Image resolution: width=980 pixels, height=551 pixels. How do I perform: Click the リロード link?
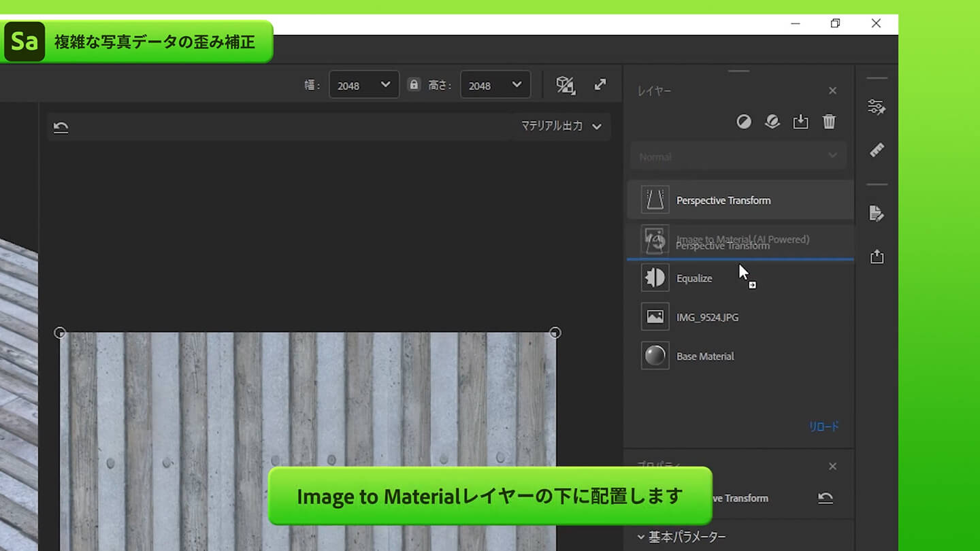tap(823, 427)
